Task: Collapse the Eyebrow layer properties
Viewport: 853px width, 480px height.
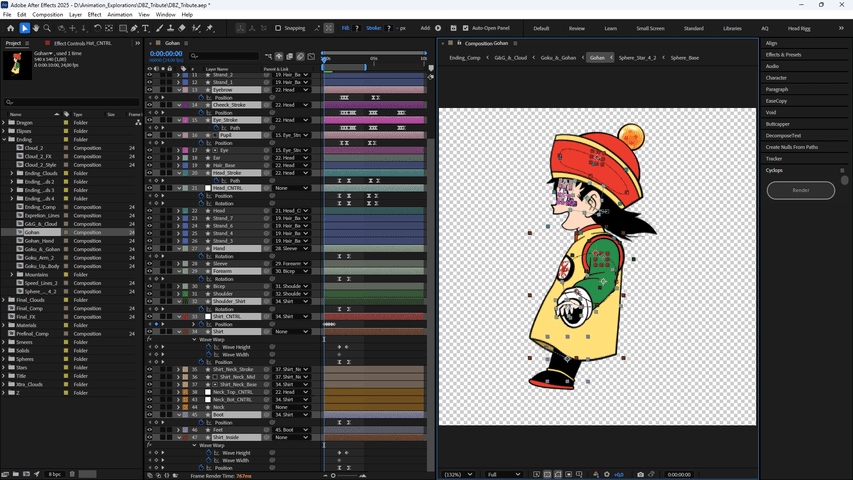Action: 178,90
